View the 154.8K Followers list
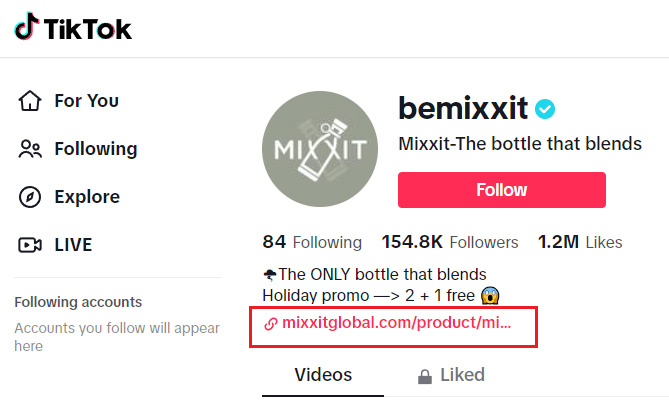 [x=450, y=242]
